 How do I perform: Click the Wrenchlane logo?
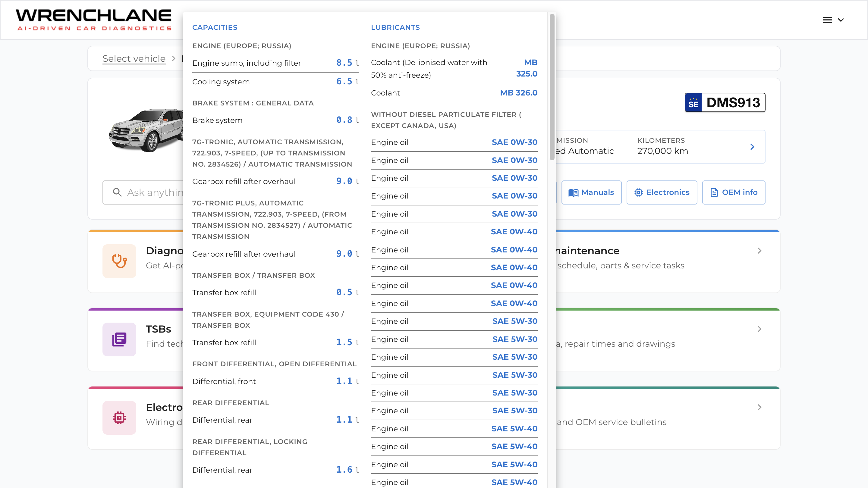[94, 20]
